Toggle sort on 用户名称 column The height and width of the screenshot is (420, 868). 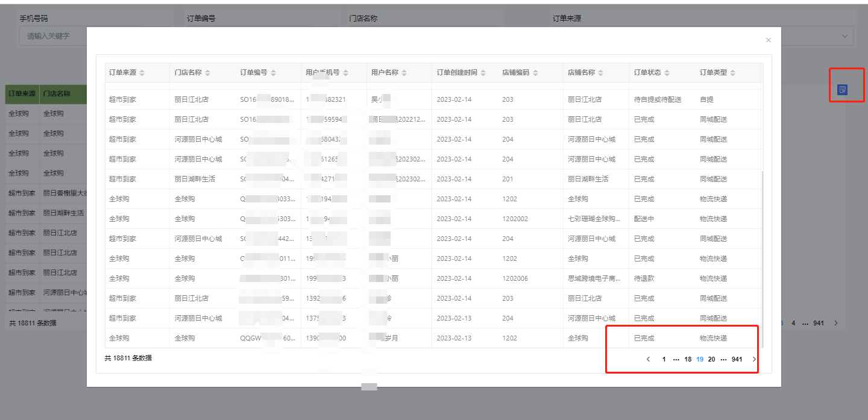(404, 73)
